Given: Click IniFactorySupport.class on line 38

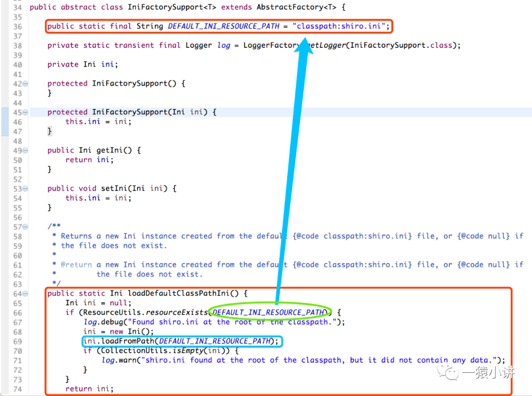Looking at the screenshot, I should pyautogui.click(x=401, y=45).
